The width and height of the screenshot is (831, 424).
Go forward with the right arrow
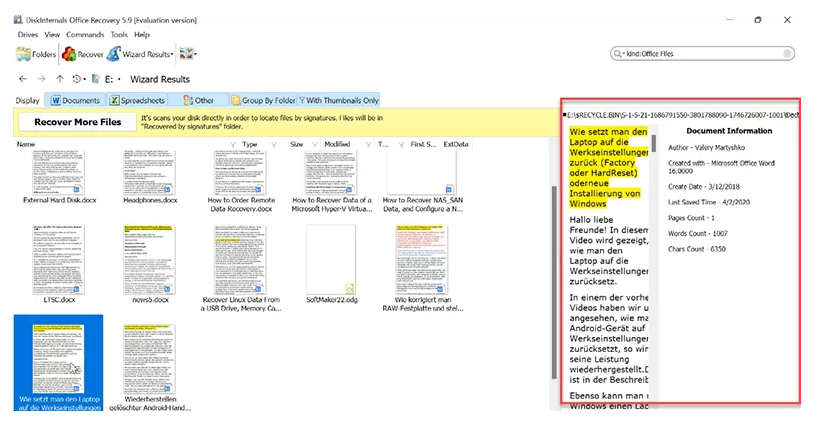(x=41, y=79)
